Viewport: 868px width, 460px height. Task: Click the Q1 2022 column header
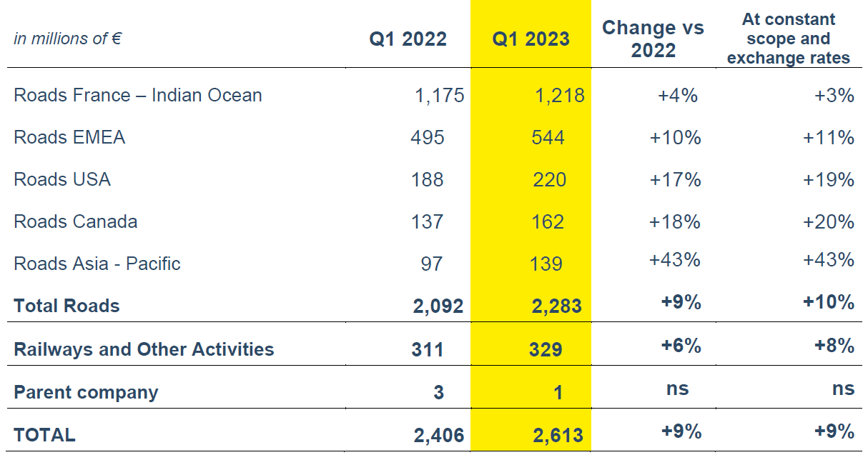coord(408,39)
